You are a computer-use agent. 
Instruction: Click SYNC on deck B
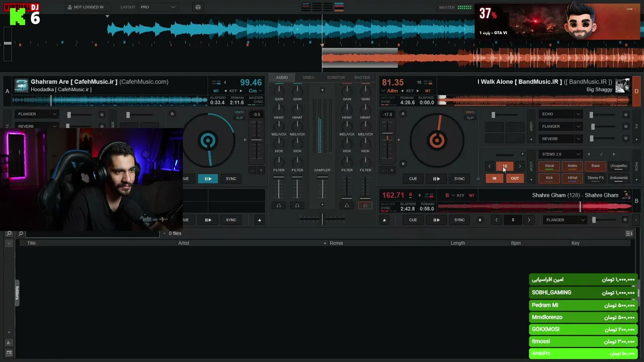[459, 220]
